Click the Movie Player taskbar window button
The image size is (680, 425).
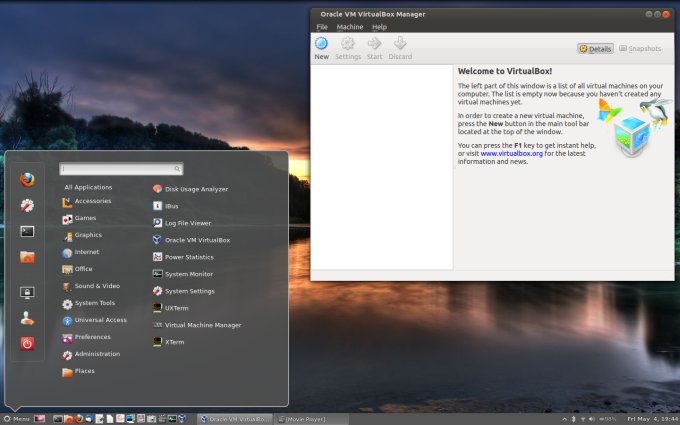(x=307, y=418)
